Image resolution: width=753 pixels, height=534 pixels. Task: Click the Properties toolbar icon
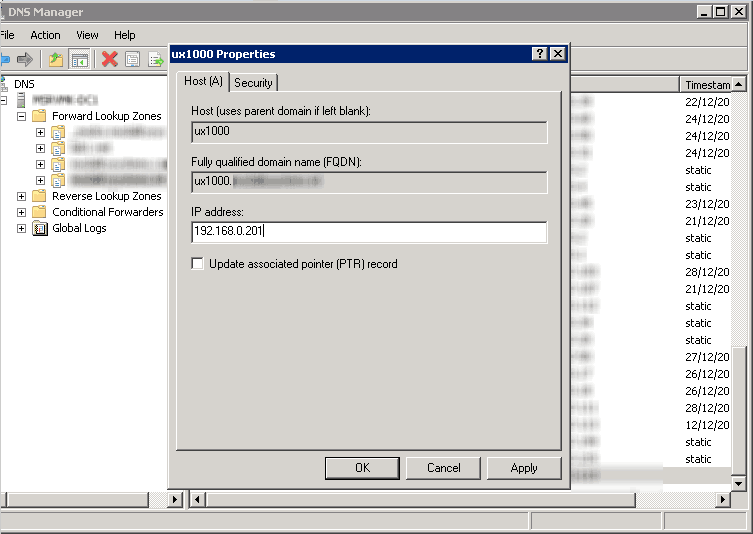133,60
